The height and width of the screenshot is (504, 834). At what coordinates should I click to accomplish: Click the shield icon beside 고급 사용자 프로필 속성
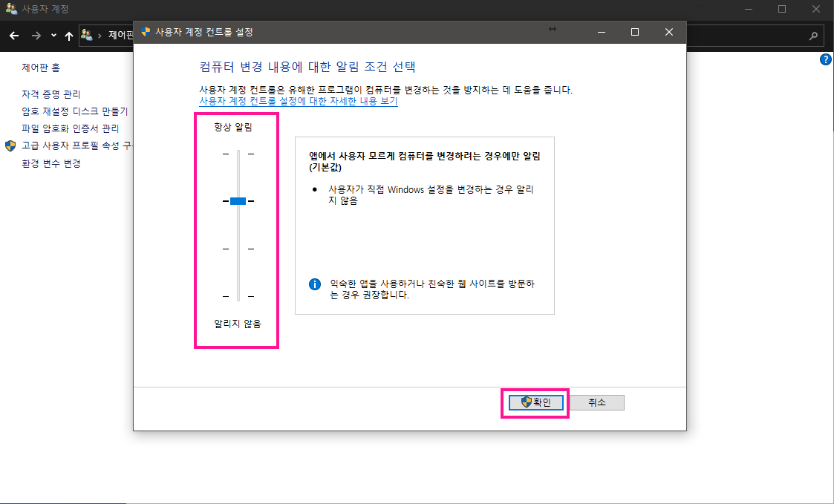(10, 145)
